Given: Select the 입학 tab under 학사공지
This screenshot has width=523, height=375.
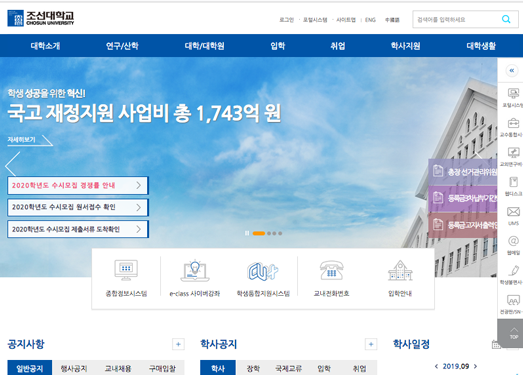Looking at the screenshot, I should point(324,368).
